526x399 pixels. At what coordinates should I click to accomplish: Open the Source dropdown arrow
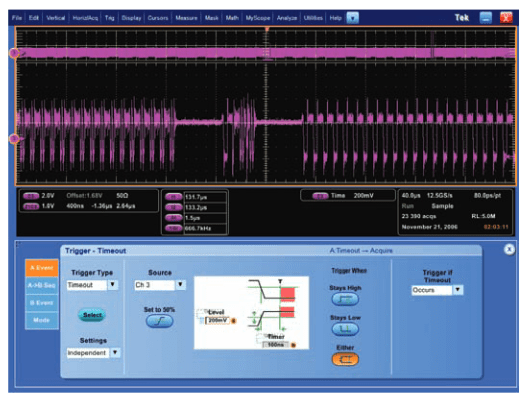pos(180,285)
